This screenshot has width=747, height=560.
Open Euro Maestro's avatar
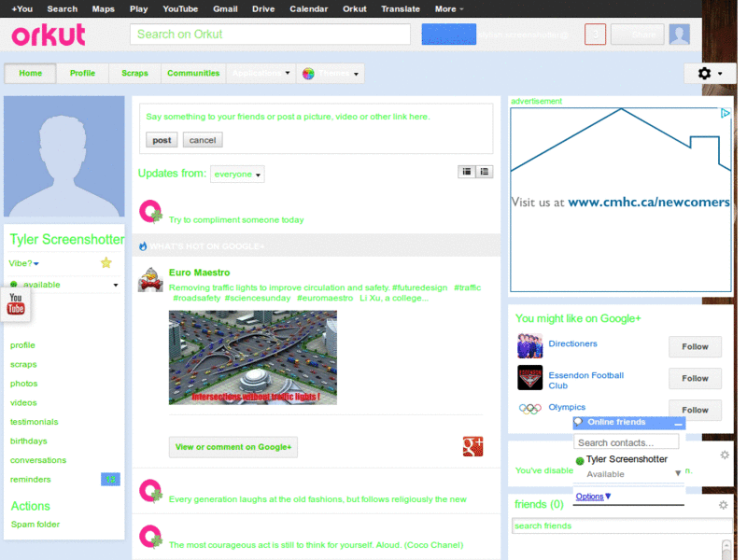150,279
